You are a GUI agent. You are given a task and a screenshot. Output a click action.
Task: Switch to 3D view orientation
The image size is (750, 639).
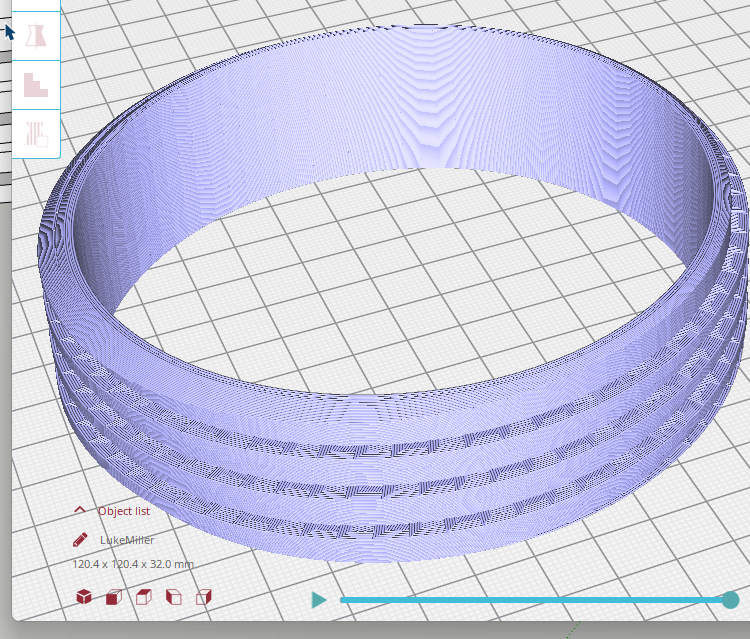point(84,596)
